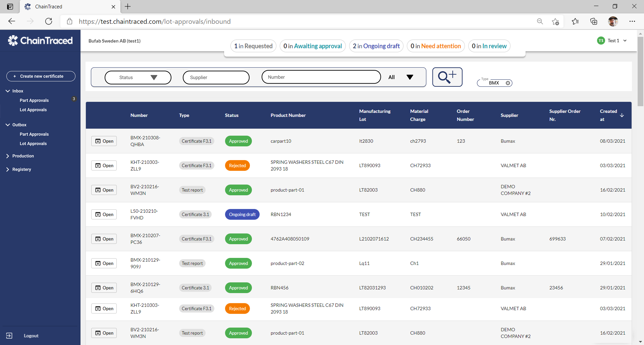Image resolution: width=644 pixels, height=345 pixels.
Task: Click the search-plus magnifier button
Action: point(447,77)
